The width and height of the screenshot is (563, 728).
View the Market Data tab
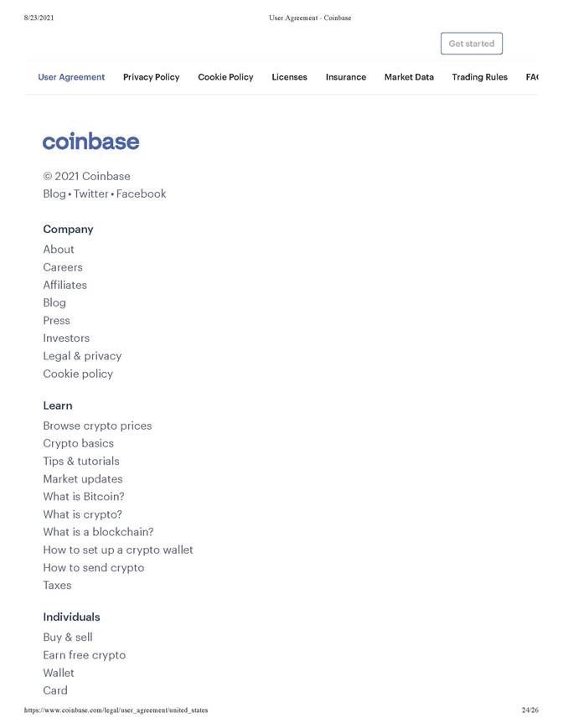tap(409, 77)
